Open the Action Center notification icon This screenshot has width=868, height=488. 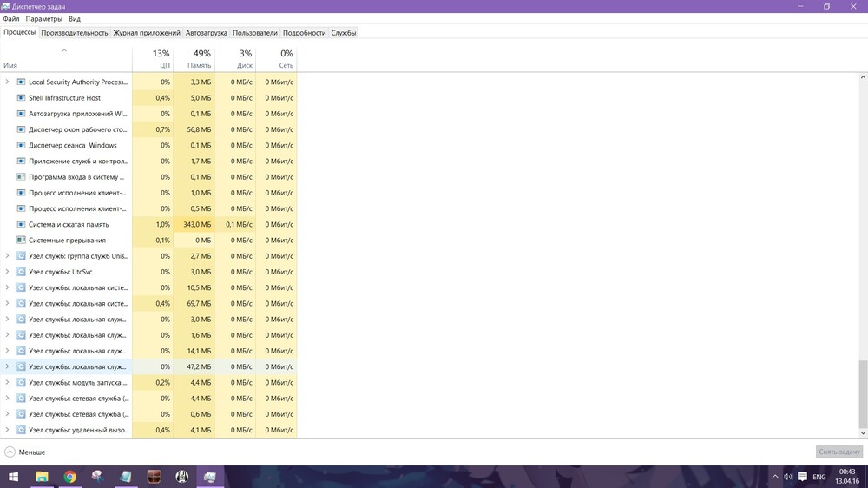(802, 477)
